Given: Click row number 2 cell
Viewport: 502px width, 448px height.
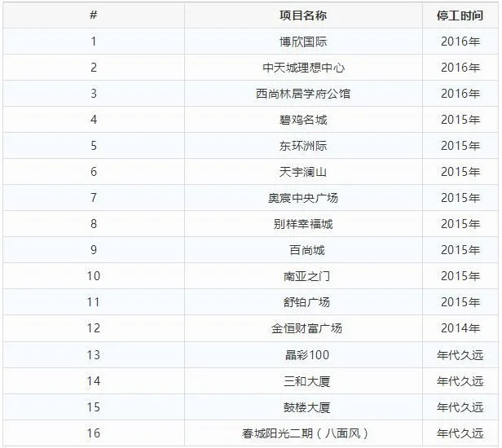Looking at the screenshot, I should click(x=94, y=68).
